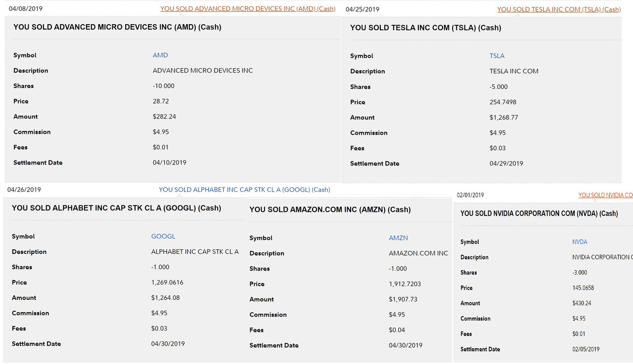Select Nvidia amount $430.24
The height and width of the screenshot is (364, 633).
(x=582, y=303)
